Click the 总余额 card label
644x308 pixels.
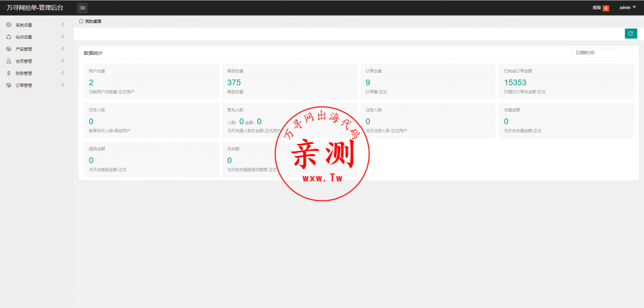pos(233,149)
